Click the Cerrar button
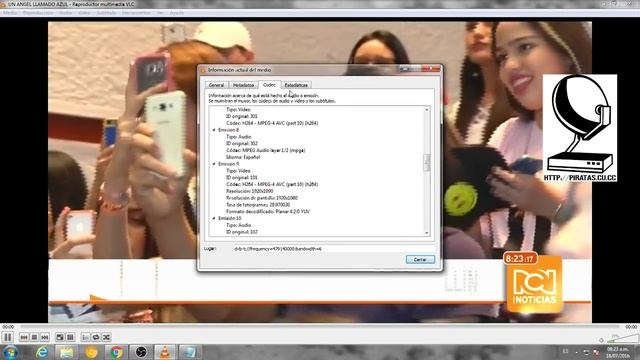This screenshot has height=360, width=640. [x=420, y=260]
